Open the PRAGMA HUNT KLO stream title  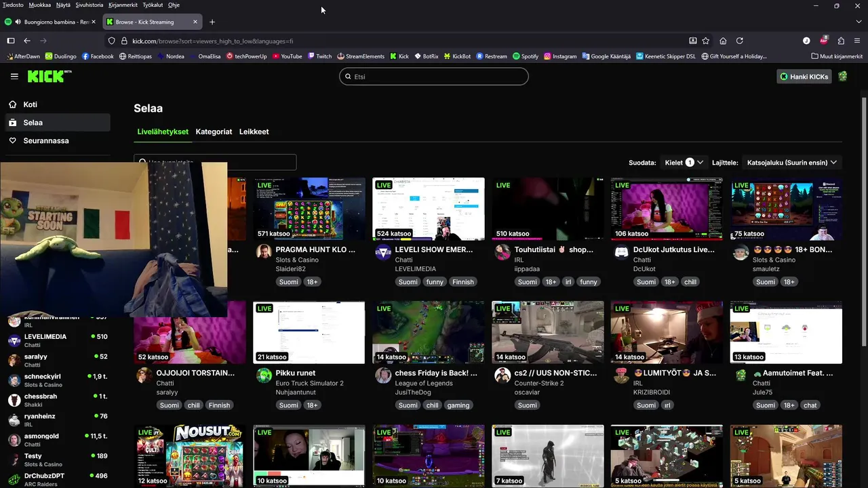pos(315,249)
